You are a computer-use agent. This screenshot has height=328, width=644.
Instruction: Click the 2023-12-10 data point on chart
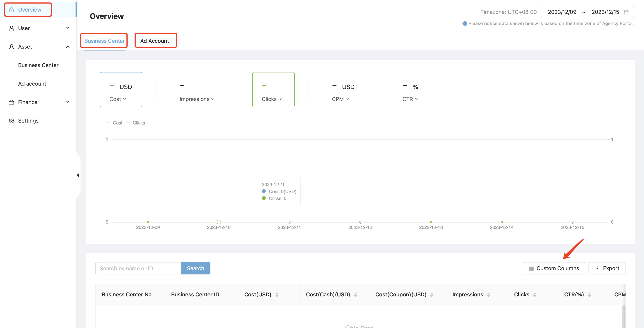(219, 222)
